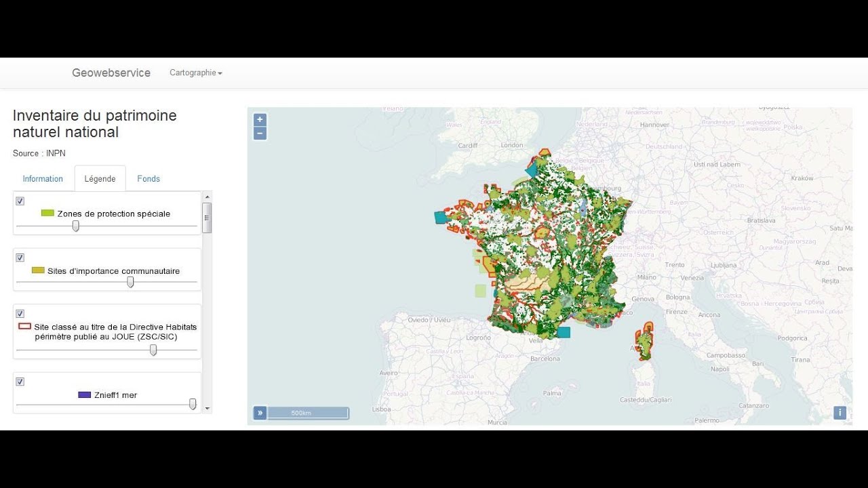
Task: Open the Cartographie dropdown menu
Action: tap(196, 73)
